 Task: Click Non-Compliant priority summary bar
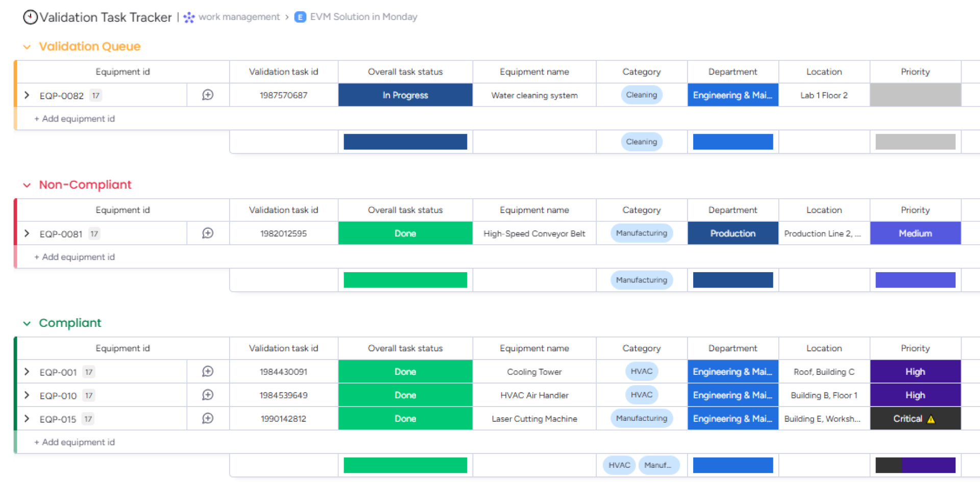tap(915, 280)
